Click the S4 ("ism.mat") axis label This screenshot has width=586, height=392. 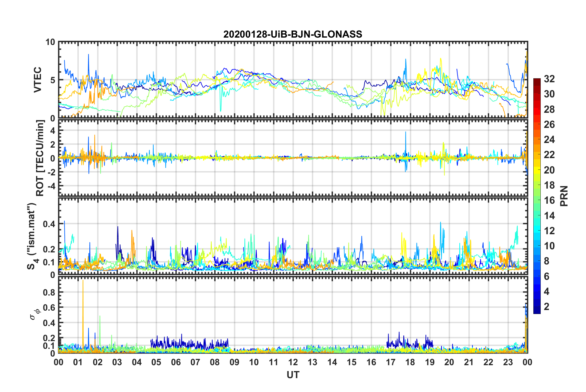(x=32, y=236)
